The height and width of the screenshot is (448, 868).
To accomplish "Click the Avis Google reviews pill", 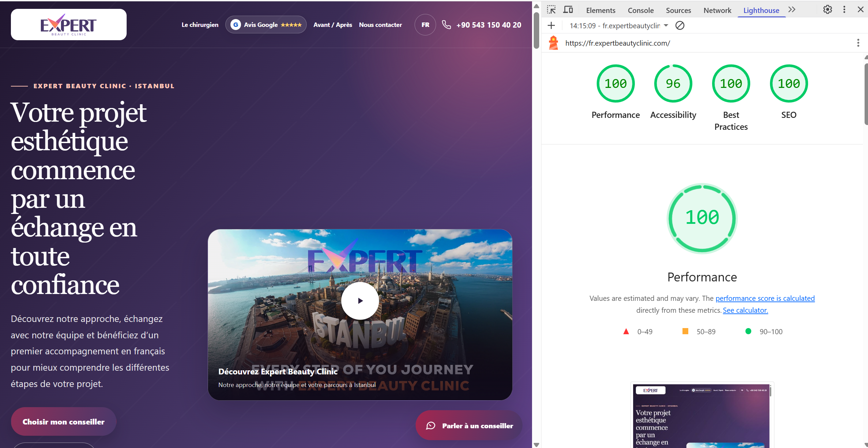I will (x=266, y=25).
